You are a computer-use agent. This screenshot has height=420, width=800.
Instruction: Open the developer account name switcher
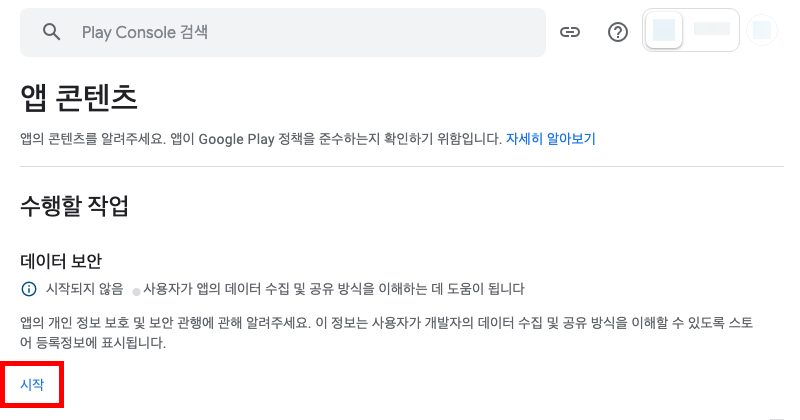pyautogui.click(x=711, y=30)
